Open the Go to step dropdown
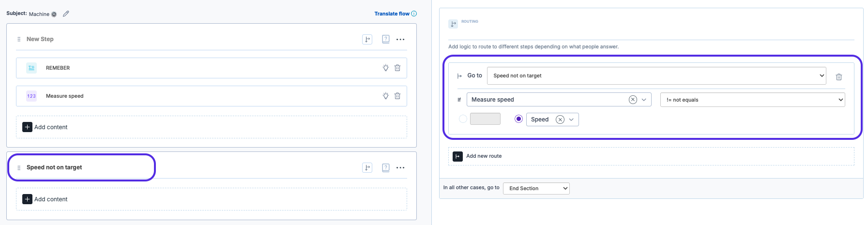 pos(656,75)
